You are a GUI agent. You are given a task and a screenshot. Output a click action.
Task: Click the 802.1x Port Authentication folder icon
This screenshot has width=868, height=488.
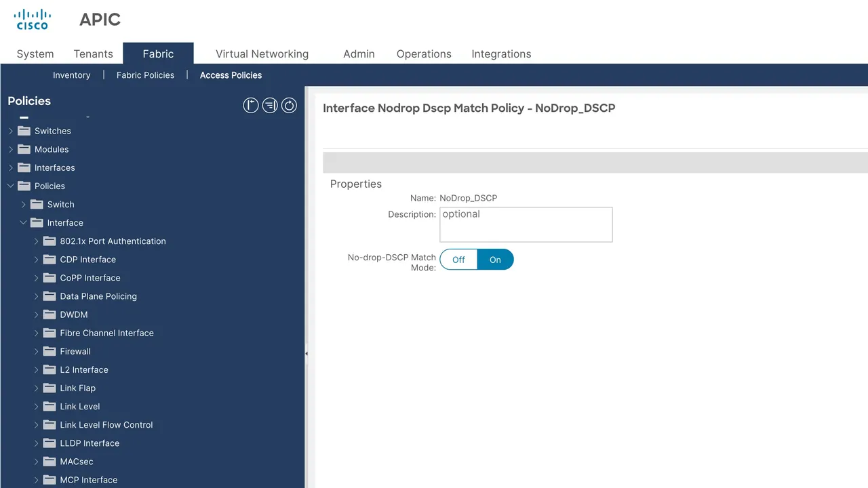tap(50, 241)
